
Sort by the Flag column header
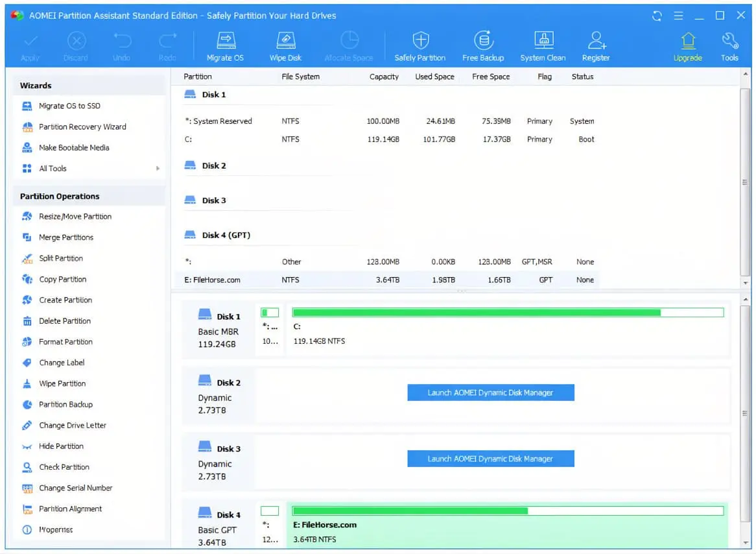pyautogui.click(x=545, y=77)
